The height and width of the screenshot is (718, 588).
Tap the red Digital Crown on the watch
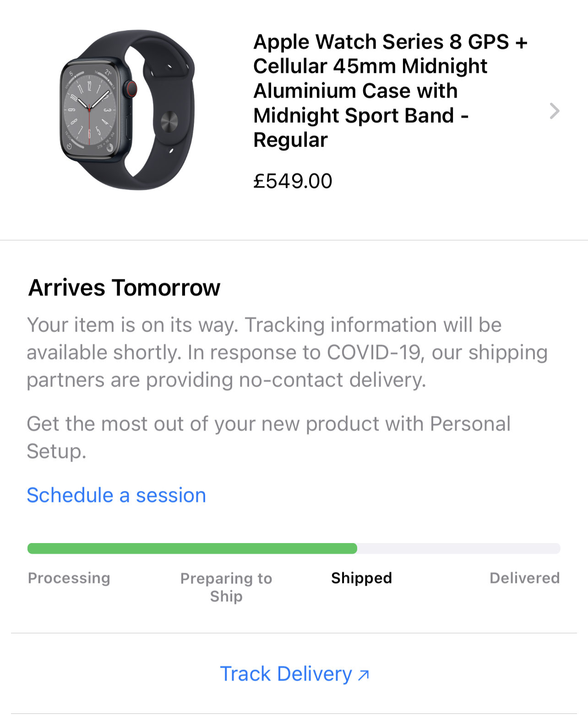[131, 88]
